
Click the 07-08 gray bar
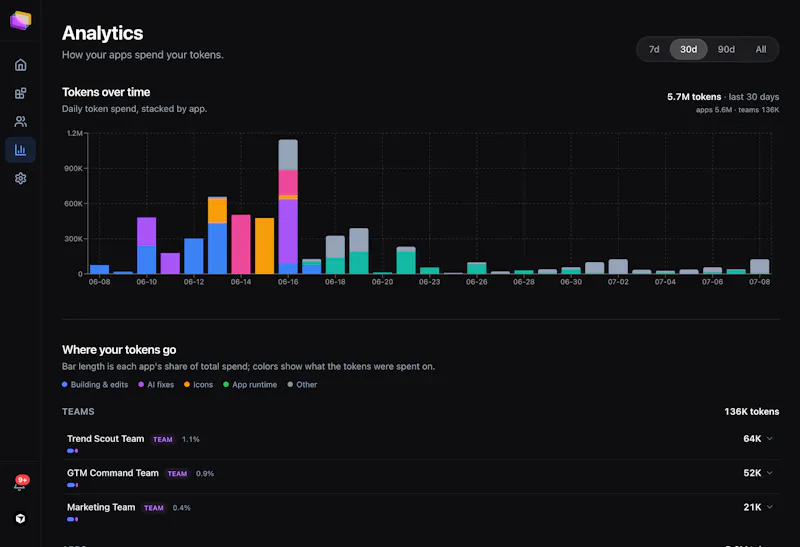(760, 267)
